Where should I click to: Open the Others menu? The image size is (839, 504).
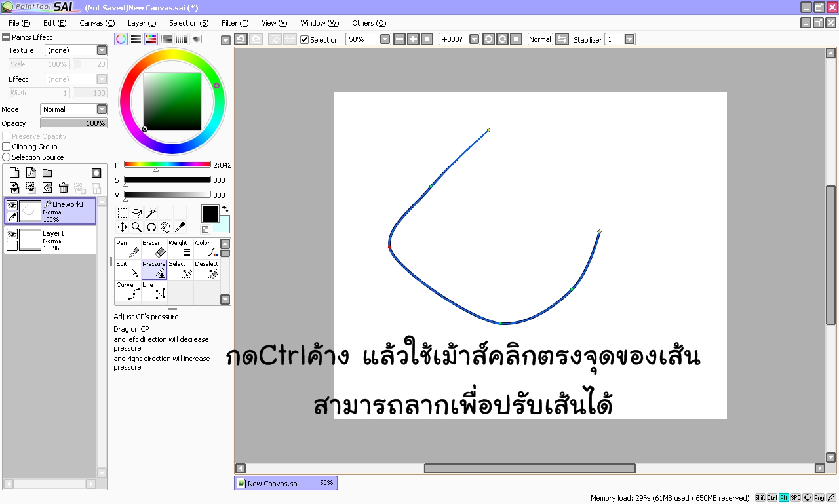click(x=369, y=23)
